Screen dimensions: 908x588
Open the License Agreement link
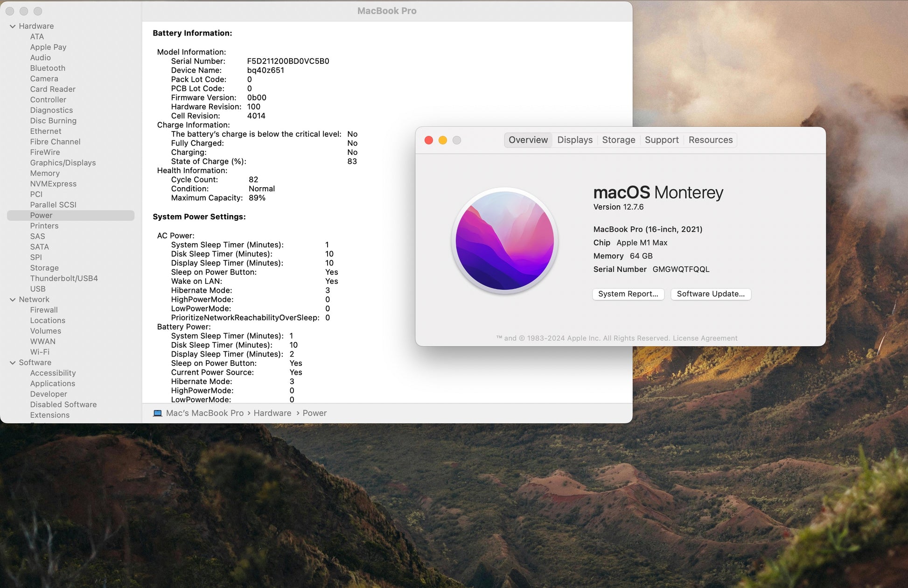tap(705, 338)
